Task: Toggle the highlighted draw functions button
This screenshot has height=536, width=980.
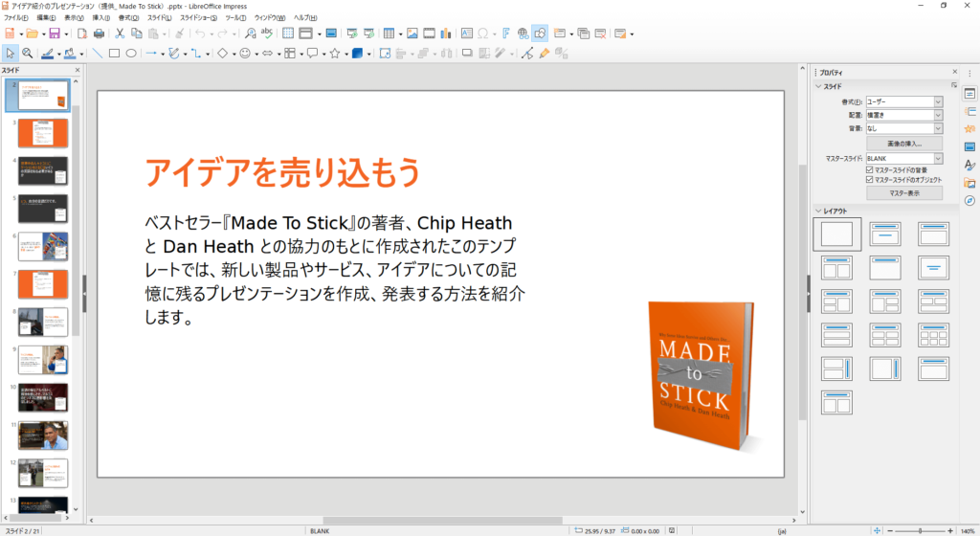Action: coord(540,33)
